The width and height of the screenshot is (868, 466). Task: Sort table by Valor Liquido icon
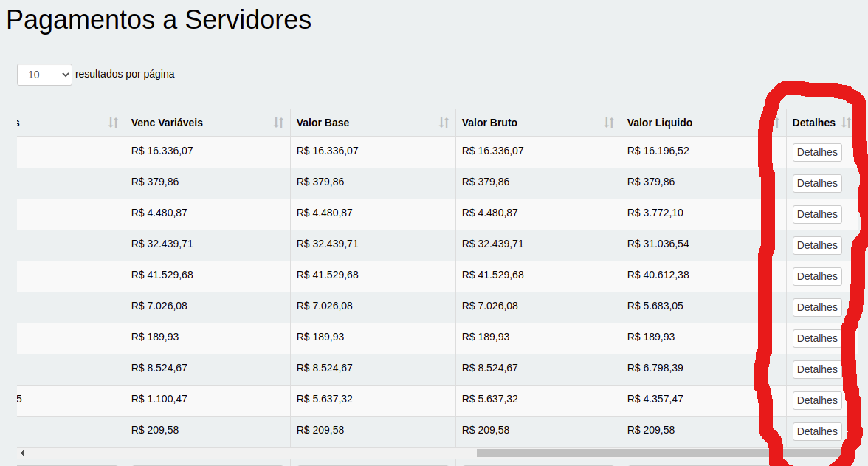point(774,123)
